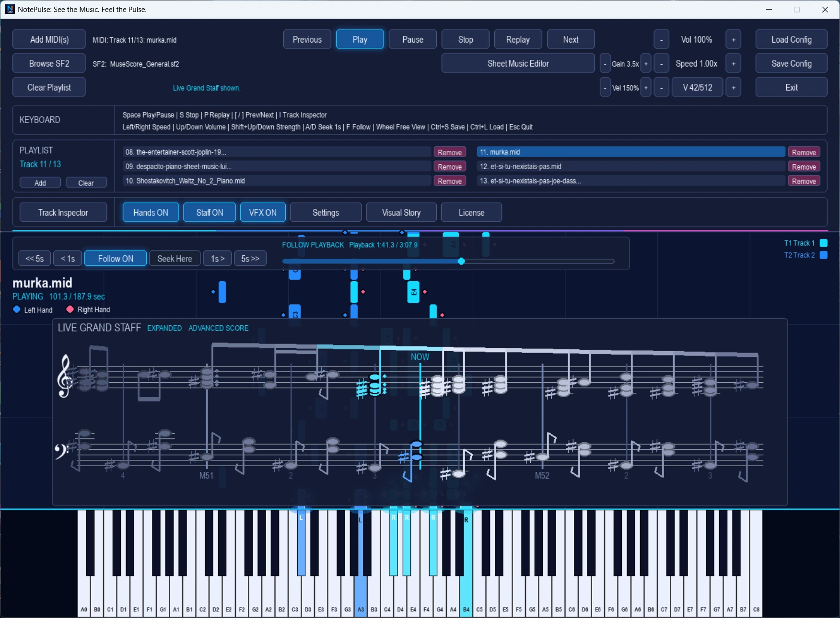Toggle Follow ON playback mode
Viewport: 840px width, 618px height.
click(116, 258)
